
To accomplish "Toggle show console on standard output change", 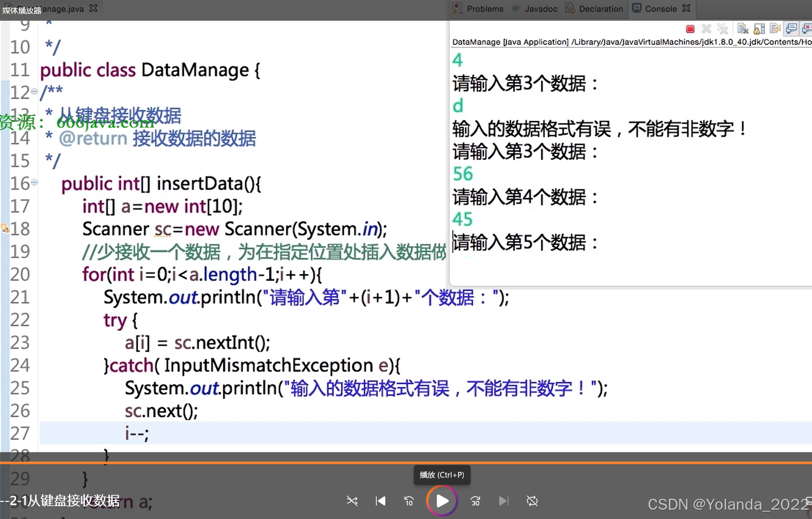I will 791,29.
